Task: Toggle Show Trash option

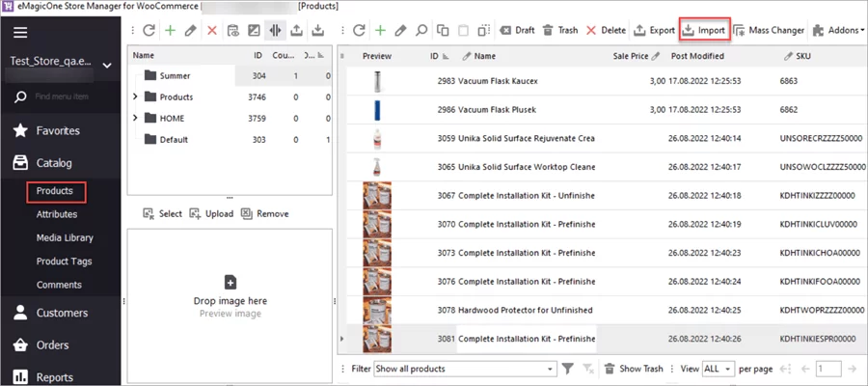Action: pyautogui.click(x=633, y=369)
